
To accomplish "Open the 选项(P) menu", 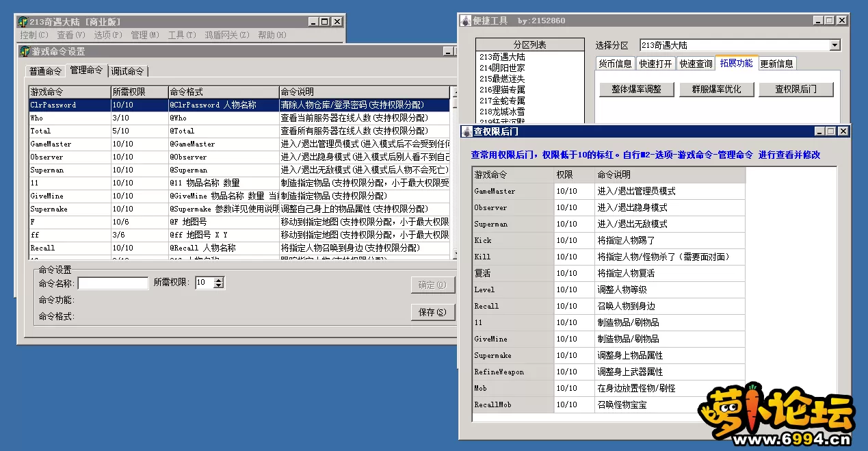I will 108,35.
